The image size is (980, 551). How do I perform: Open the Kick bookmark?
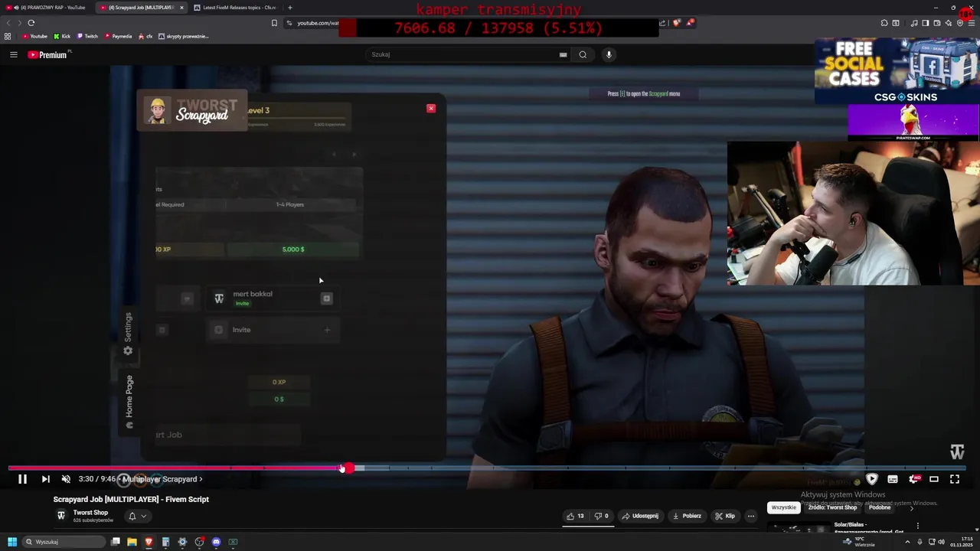(x=62, y=36)
